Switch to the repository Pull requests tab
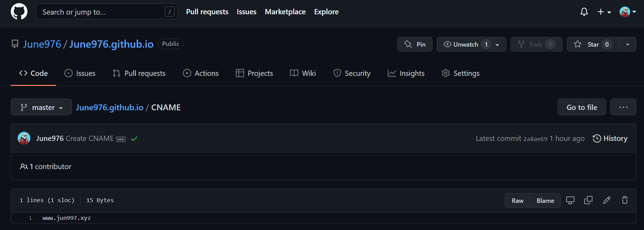 tap(139, 73)
